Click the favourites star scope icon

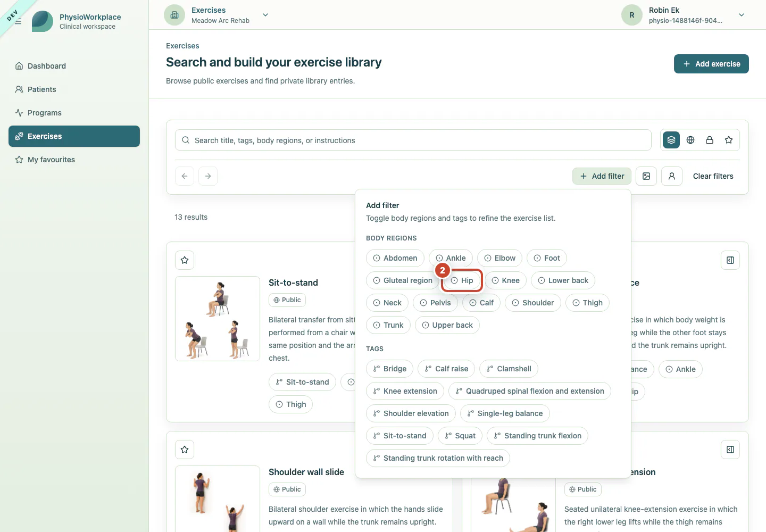[729, 140]
